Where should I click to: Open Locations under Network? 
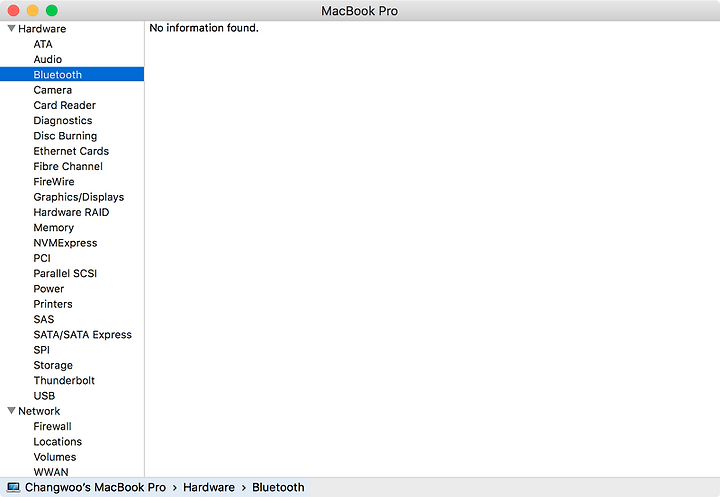pyautogui.click(x=57, y=441)
